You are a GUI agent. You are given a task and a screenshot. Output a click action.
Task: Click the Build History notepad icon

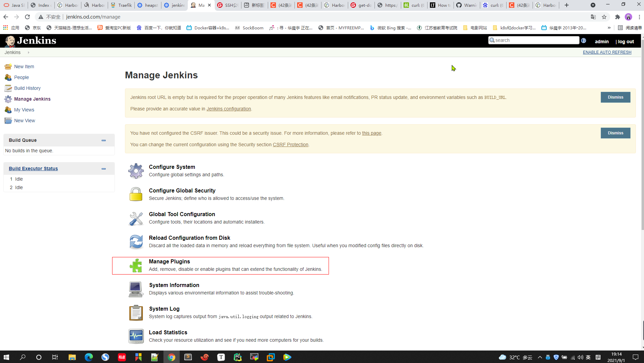[x=8, y=88]
